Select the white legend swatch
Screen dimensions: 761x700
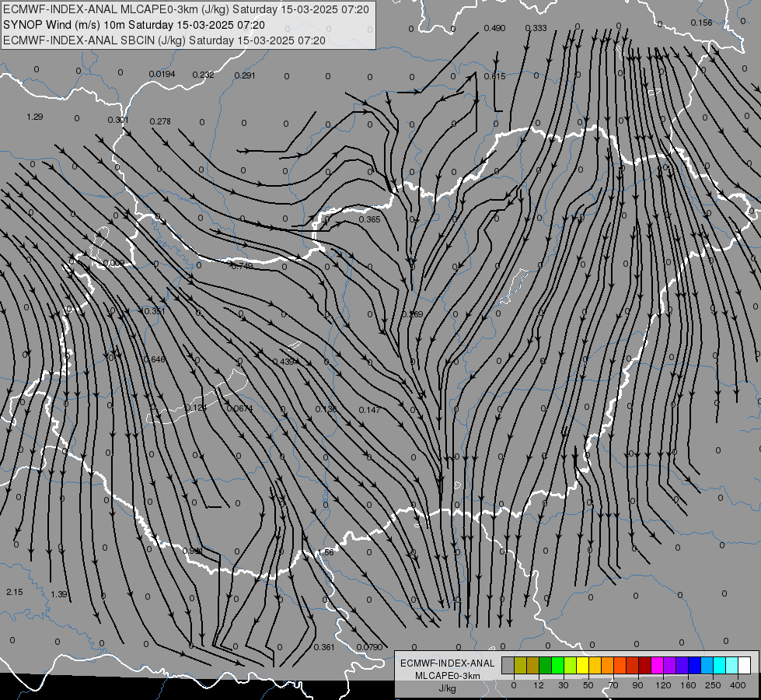click(x=745, y=666)
